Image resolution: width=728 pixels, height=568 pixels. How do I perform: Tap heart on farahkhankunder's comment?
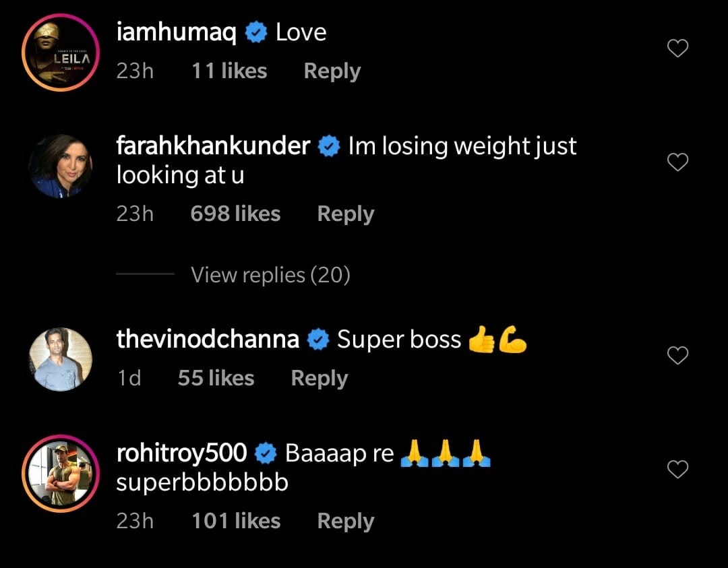click(x=677, y=162)
